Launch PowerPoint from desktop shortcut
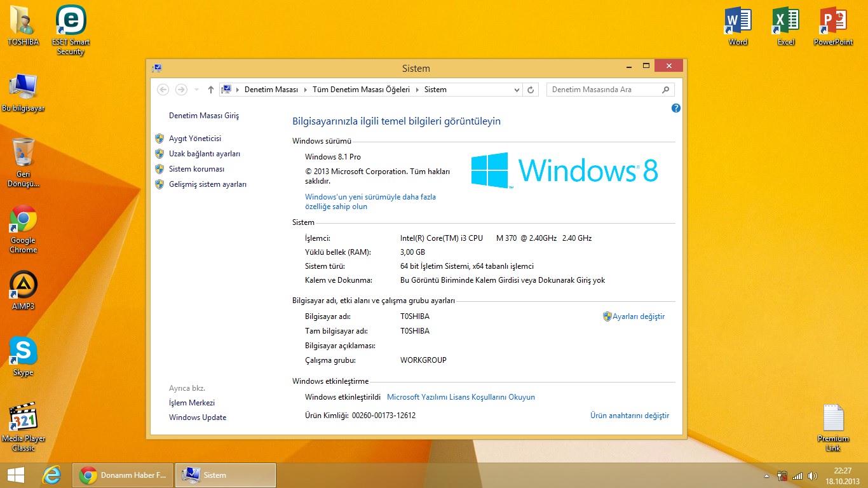The width and height of the screenshot is (868, 488). click(x=833, y=26)
